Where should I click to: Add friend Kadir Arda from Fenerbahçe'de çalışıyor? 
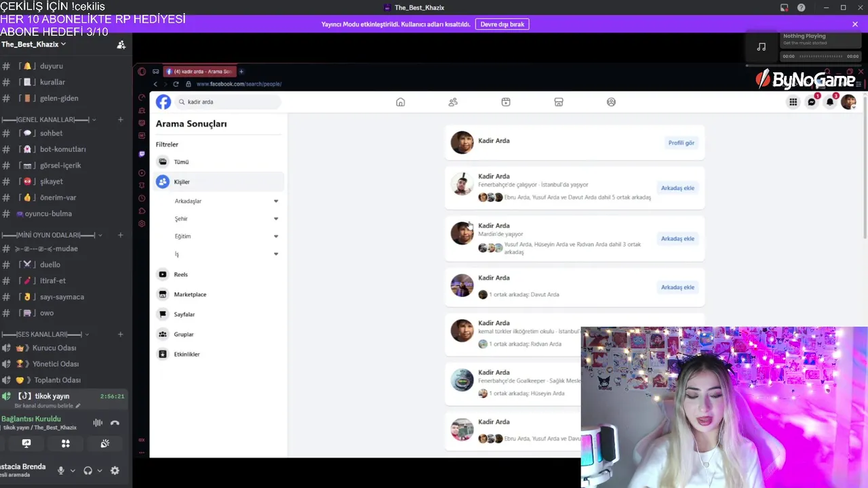tap(677, 188)
